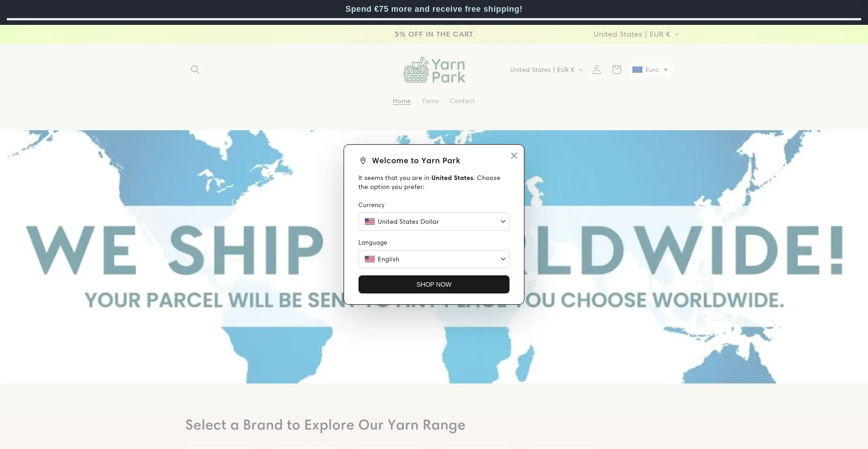The height and width of the screenshot is (449, 868).
Task: Click the location pin icon in popup
Action: [x=363, y=161]
